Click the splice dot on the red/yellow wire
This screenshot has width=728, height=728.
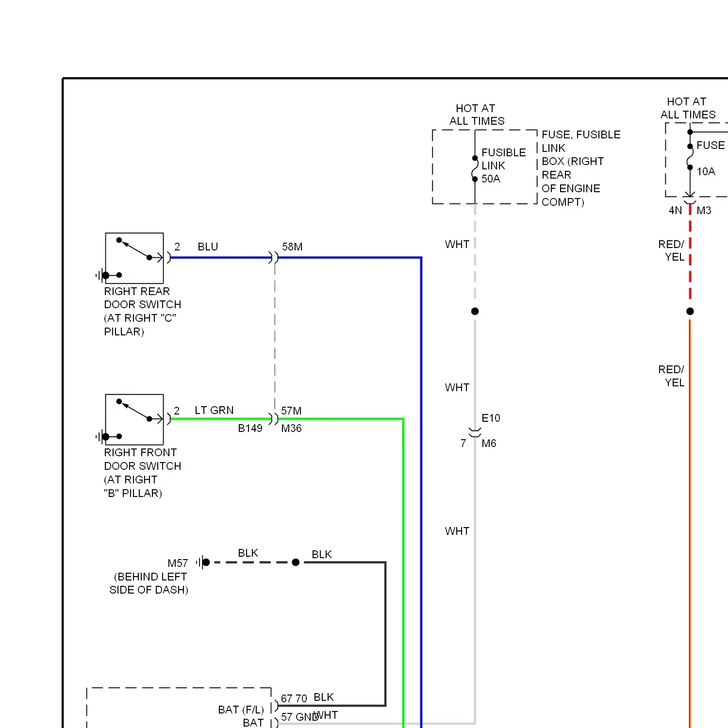690,311
